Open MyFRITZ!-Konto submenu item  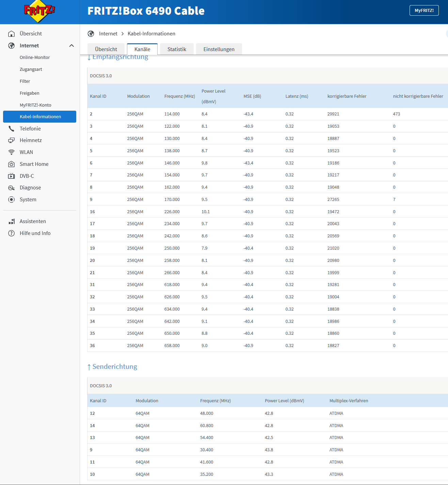coord(35,105)
